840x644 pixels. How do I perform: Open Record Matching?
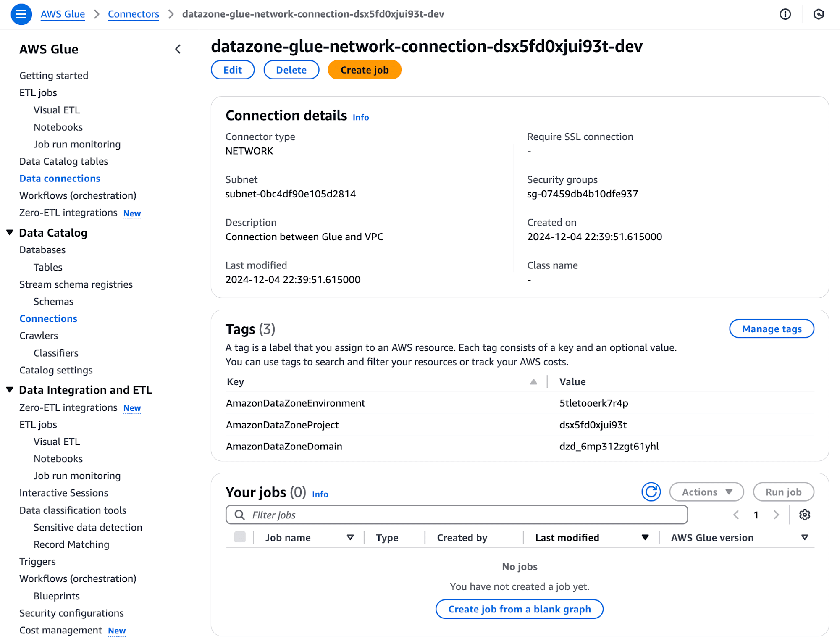(71, 544)
